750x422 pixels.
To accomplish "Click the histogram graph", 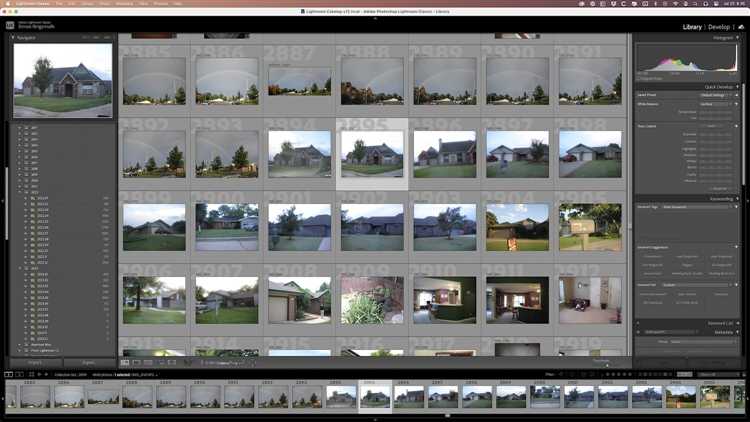I will click(686, 57).
